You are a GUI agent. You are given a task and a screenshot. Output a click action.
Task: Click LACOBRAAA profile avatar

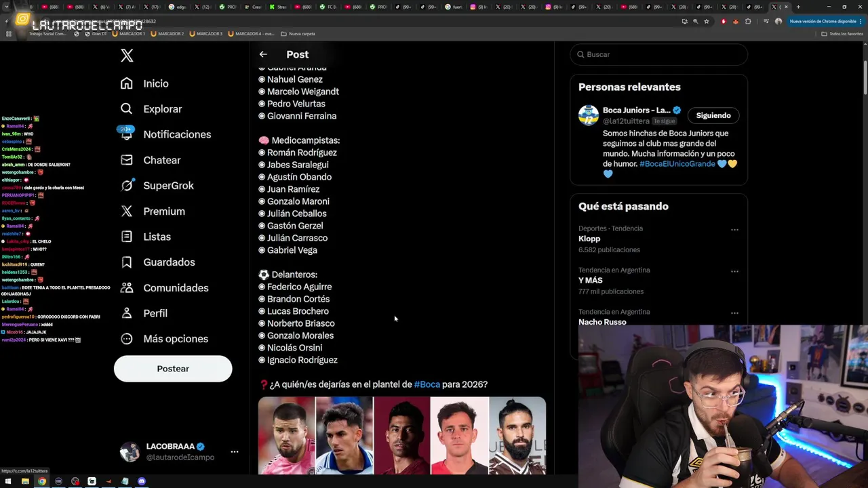tap(130, 452)
